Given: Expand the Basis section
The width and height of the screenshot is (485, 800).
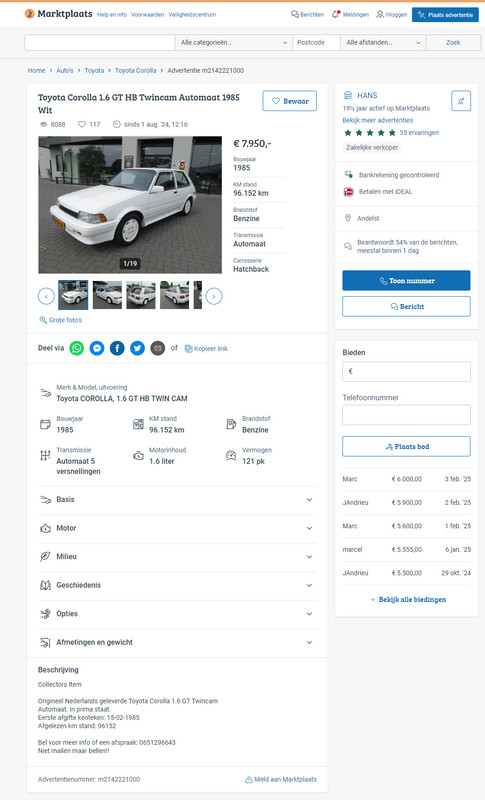Looking at the screenshot, I should pyautogui.click(x=177, y=499).
